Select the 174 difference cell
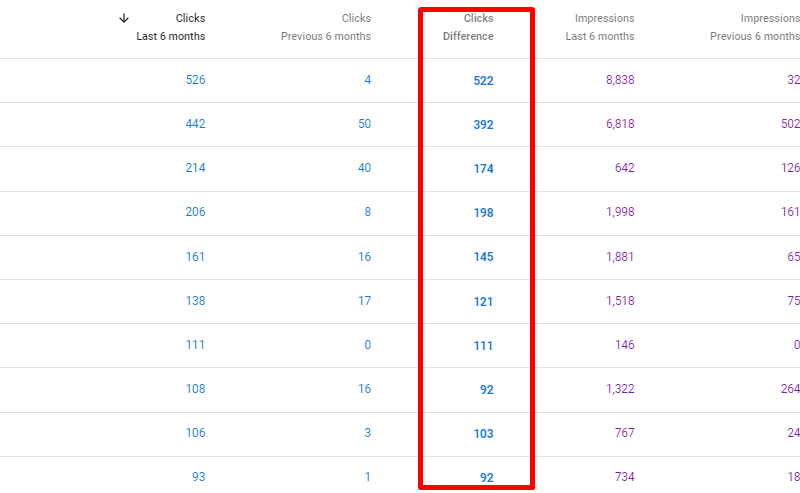Image resolution: width=800 pixels, height=493 pixels. pyautogui.click(x=483, y=169)
